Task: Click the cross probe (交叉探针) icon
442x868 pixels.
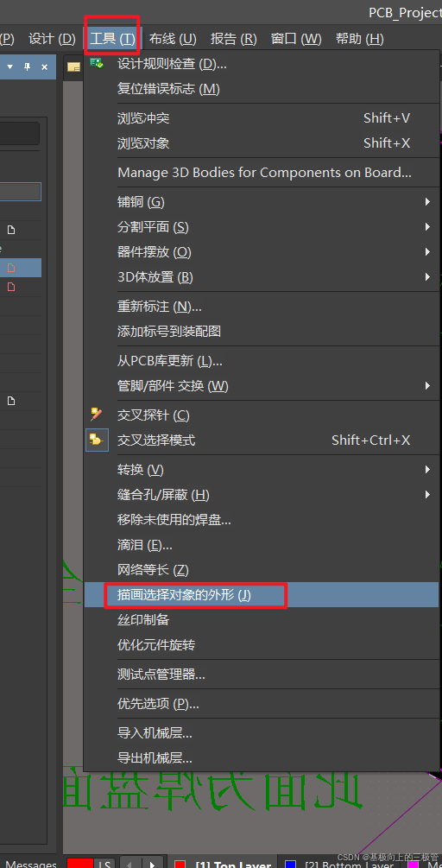Action: click(96, 414)
